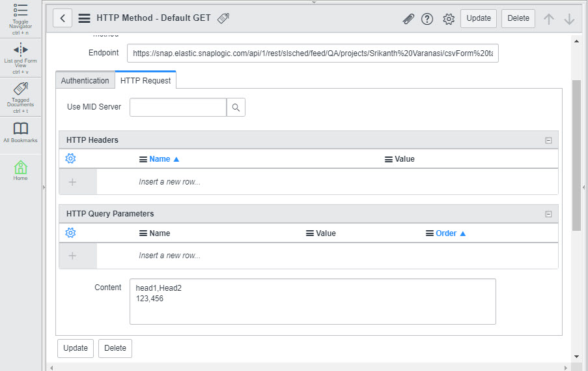Click the Endpoint URL input field
This screenshot has width=588, height=371.
[x=313, y=53]
